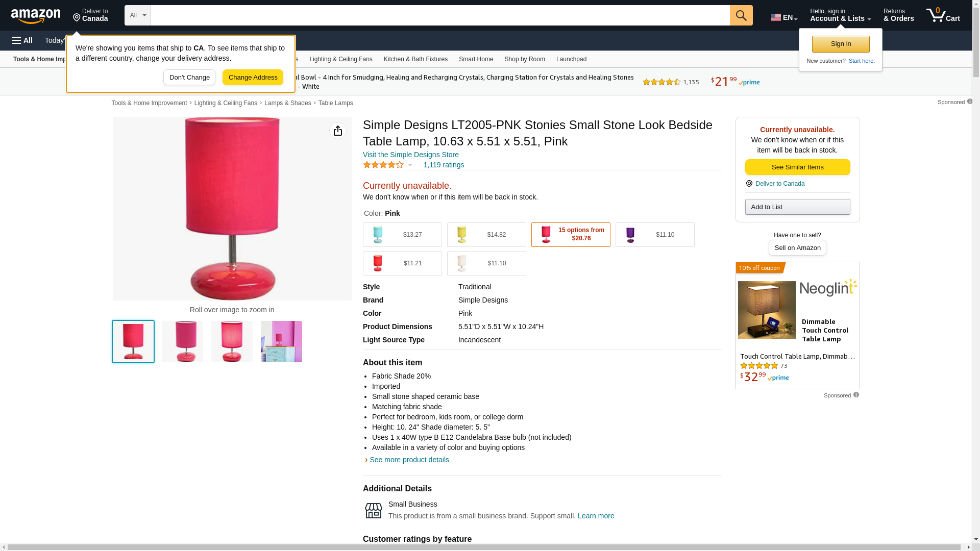The image size is (980, 551).
Task: Click the See Similar Items button
Action: 797,167
